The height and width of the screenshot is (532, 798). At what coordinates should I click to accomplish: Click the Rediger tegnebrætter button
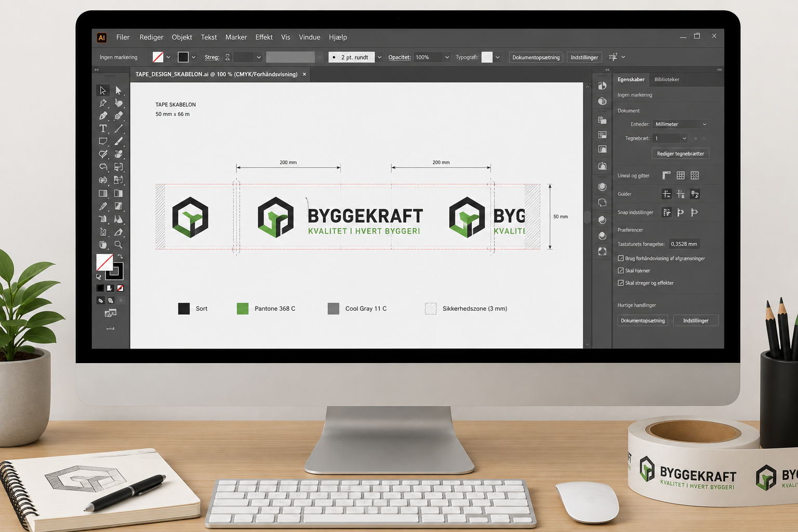[x=681, y=154]
